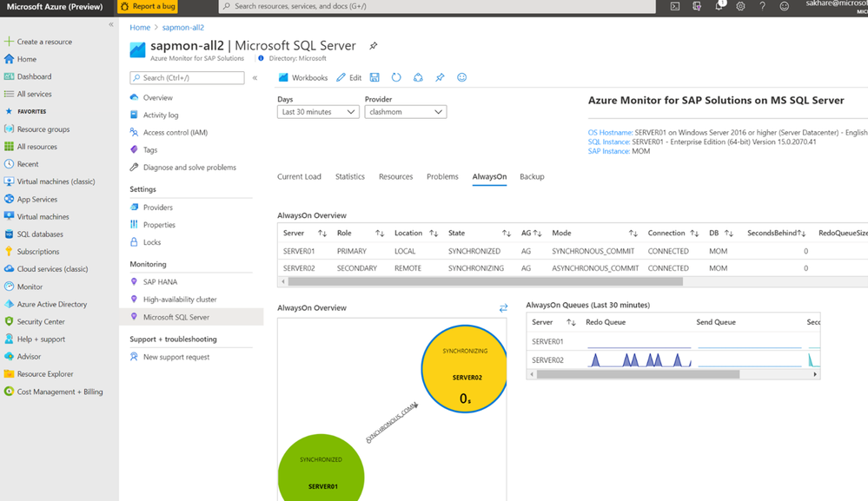
Task: Click Report a bug button
Action: click(148, 7)
